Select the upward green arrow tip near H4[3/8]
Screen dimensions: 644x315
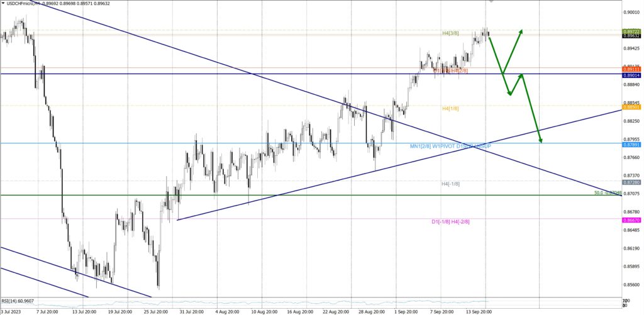pyautogui.click(x=521, y=30)
